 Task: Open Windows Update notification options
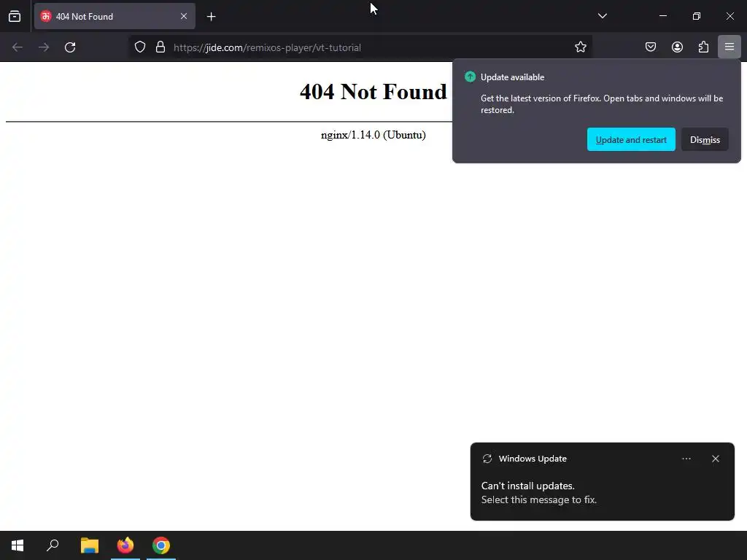pyautogui.click(x=686, y=459)
